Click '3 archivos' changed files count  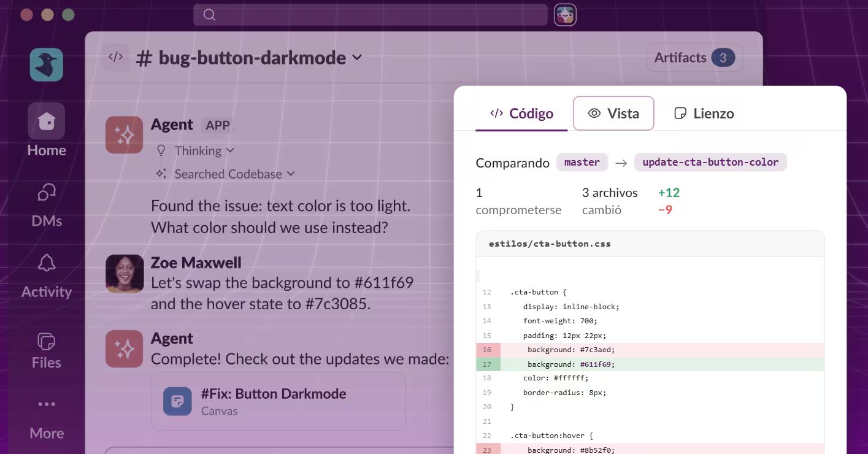click(x=610, y=193)
